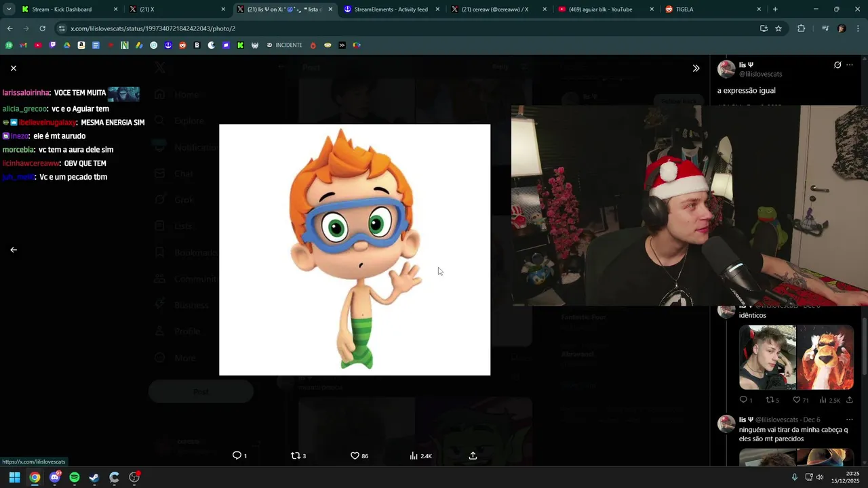This screenshot has height=488, width=868.
Task: Click chat username larissaloirinha
Action: [x=26, y=93]
